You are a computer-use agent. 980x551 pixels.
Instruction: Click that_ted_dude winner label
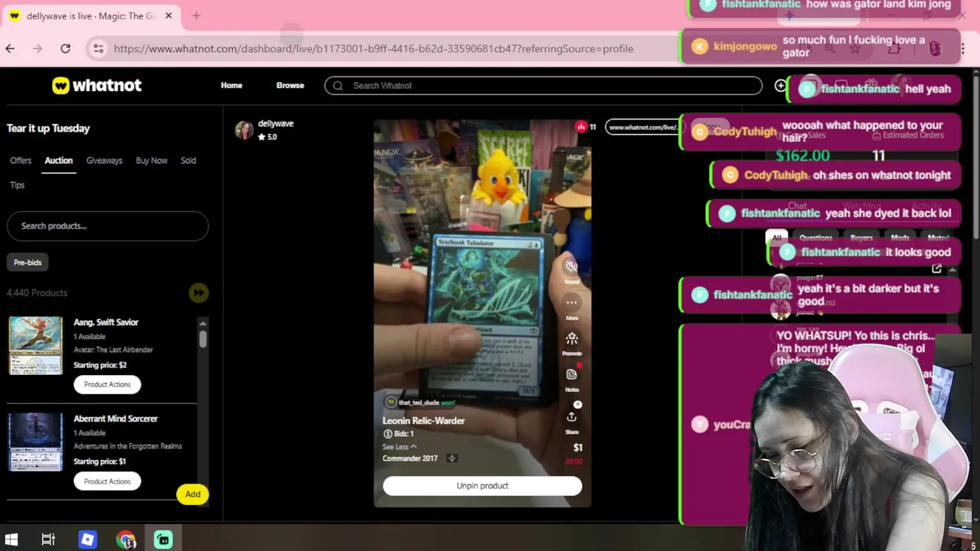[426, 403]
